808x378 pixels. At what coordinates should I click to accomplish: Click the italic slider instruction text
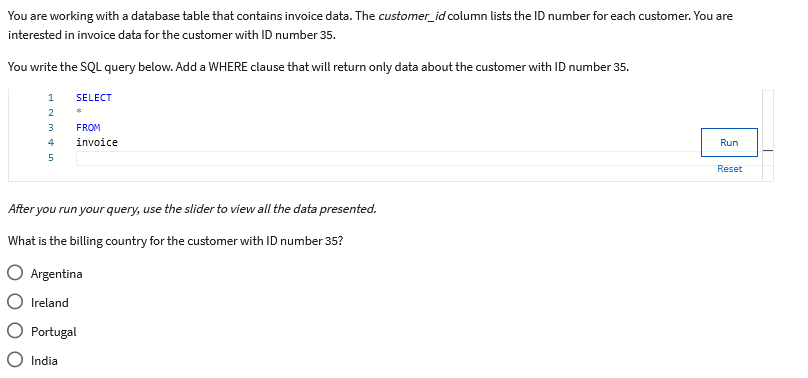tap(192, 209)
